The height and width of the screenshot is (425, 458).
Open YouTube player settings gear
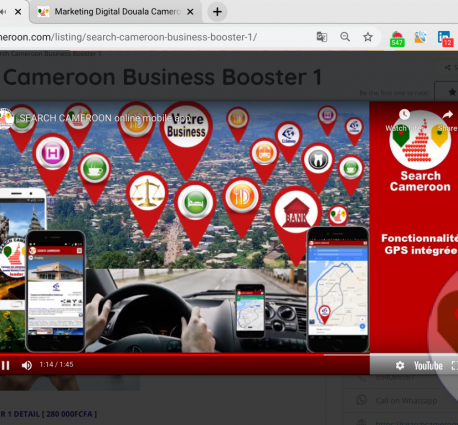pos(400,366)
